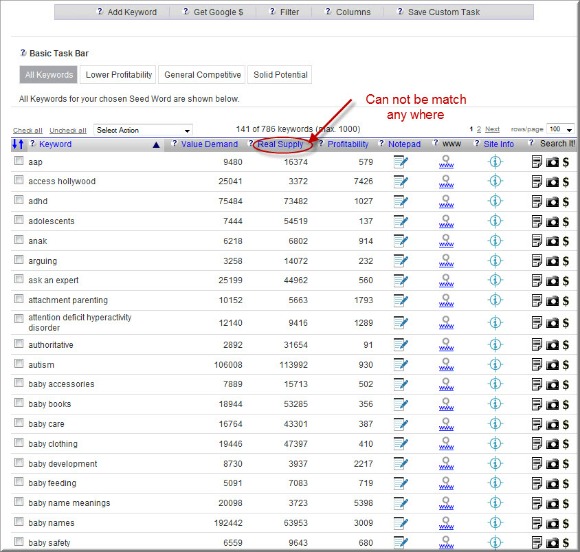This screenshot has height=552, width=580.
Task: Tick baby safety row checkbox
Action: (18, 542)
